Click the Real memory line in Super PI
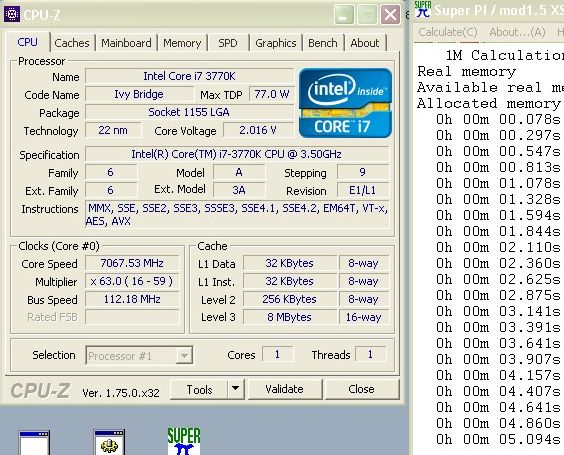564x455 pixels. [x=467, y=71]
